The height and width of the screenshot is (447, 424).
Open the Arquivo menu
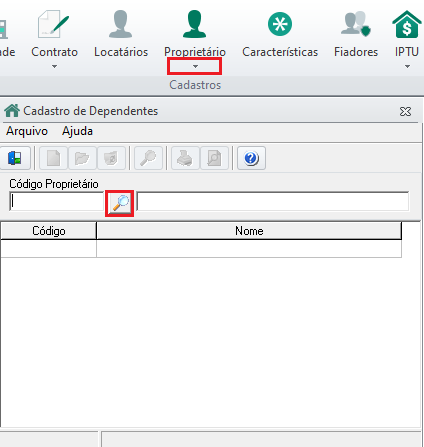pos(27,131)
